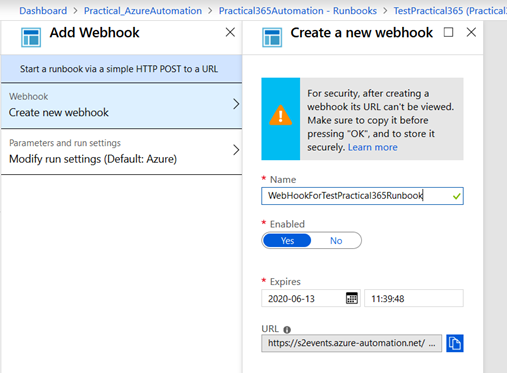Click the orange warning triangle icon
This screenshot has width=507, height=373.
[281, 115]
